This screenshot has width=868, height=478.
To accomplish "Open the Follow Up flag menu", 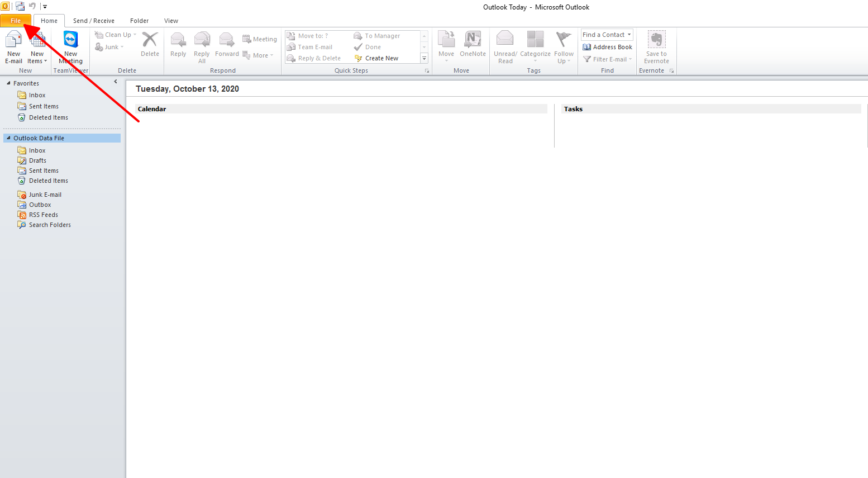I will click(564, 48).
